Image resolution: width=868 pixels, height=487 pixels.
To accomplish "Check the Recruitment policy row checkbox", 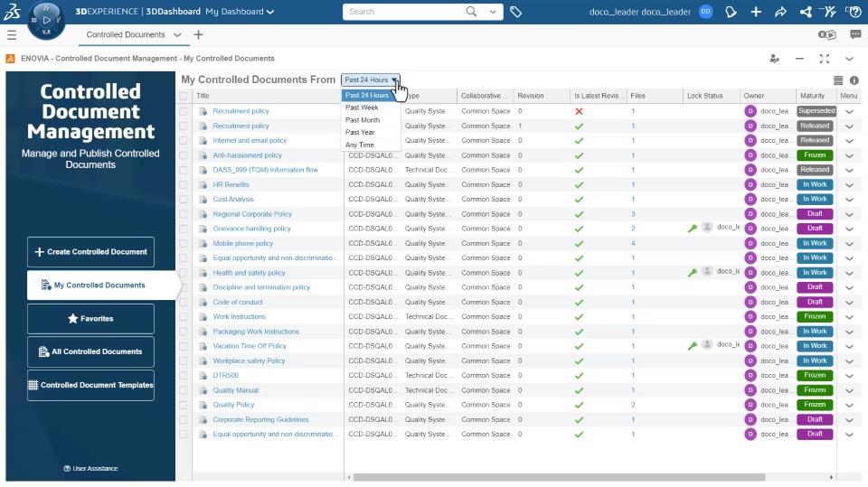I will (x=184, y=111).
